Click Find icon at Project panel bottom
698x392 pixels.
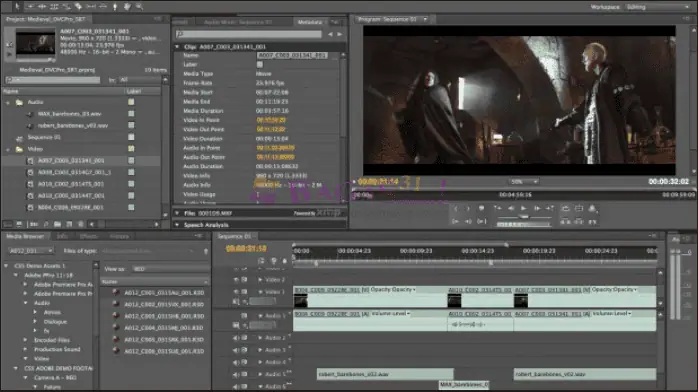point(46,224)
